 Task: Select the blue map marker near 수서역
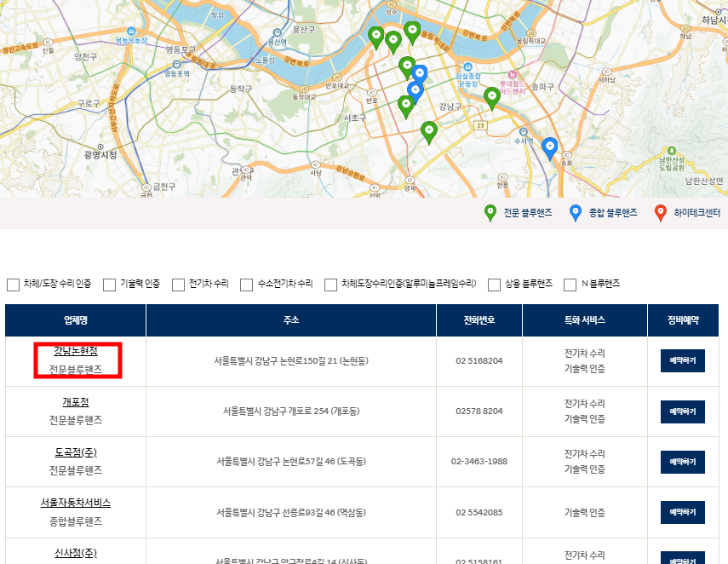(549, 147)
